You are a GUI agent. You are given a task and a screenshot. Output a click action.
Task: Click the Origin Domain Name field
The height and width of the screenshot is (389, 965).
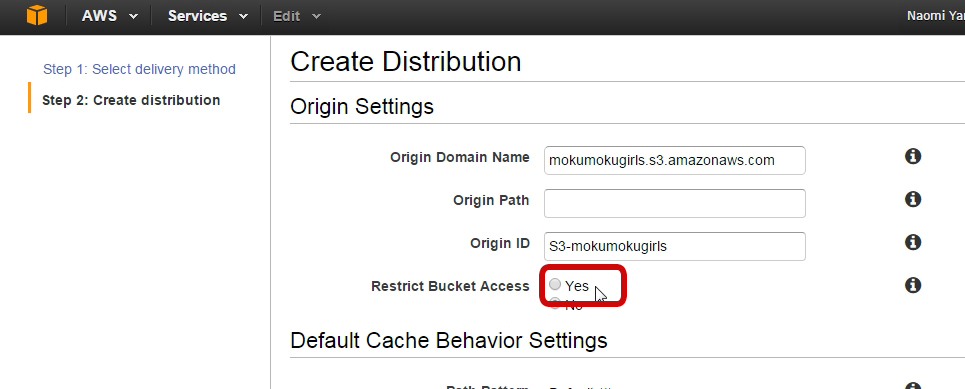(x=675, y=161)
